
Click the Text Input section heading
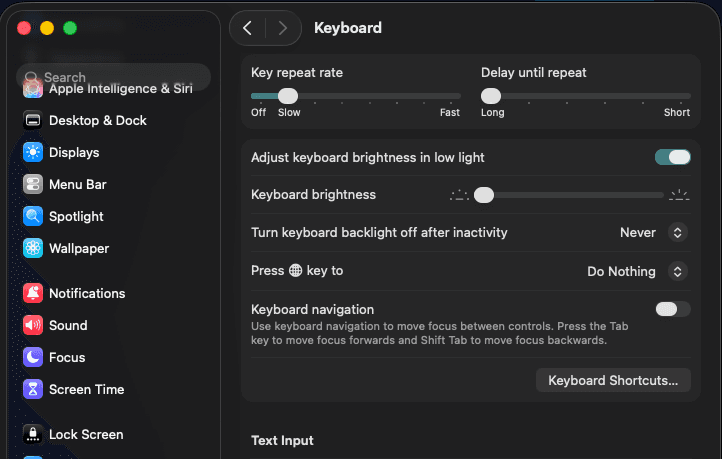click(282, 441)
